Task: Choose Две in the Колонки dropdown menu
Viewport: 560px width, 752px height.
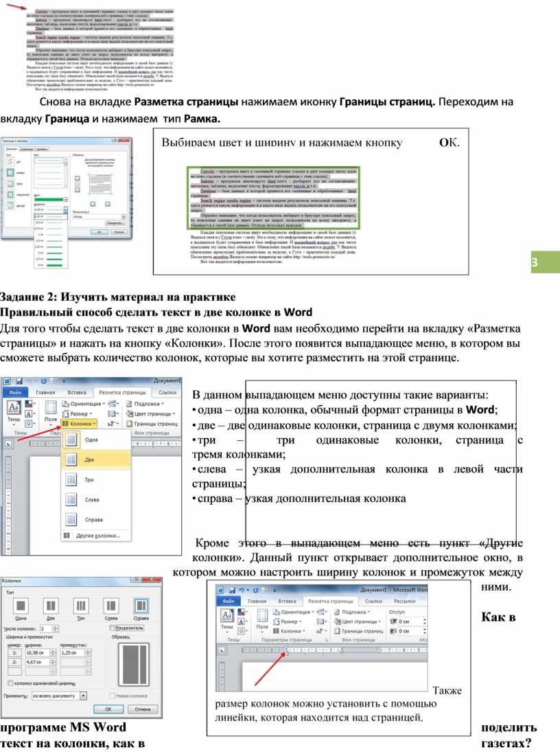Action: click(96, 459)
